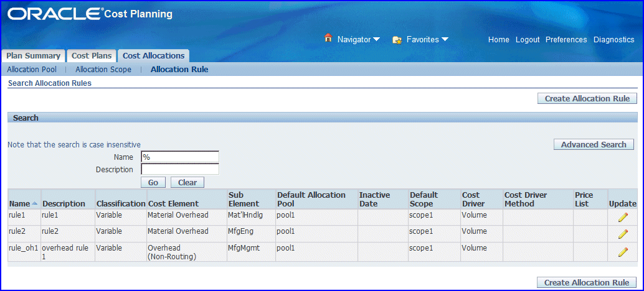This screenshot has height=291, width=644.
Task: Click the Go search button
Action: tap(153, 182)
